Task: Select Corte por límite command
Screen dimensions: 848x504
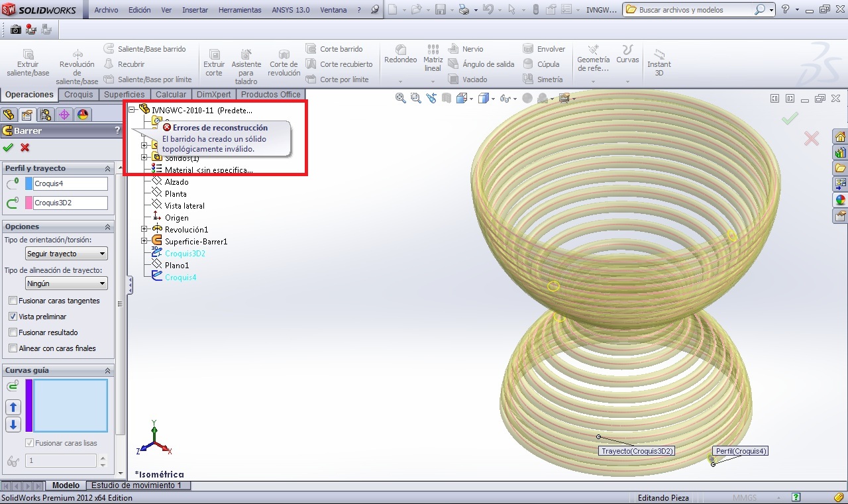Action: (337, 79)
